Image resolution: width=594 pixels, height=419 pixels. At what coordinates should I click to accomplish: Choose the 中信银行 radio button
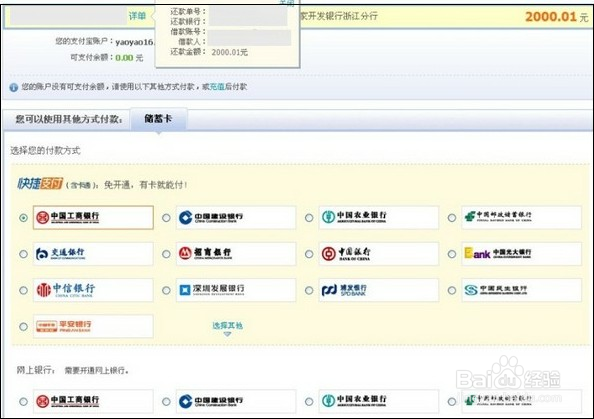pos(23,290)
